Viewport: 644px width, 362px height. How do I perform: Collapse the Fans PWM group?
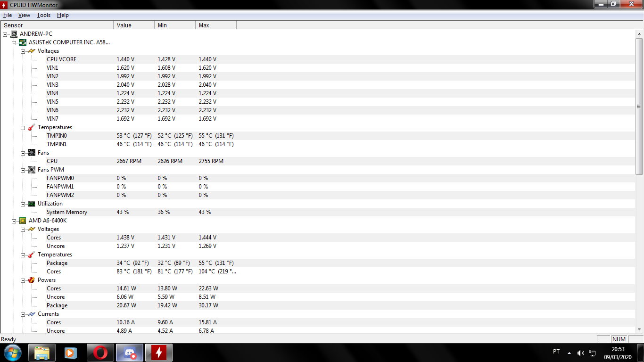[23, 170]
